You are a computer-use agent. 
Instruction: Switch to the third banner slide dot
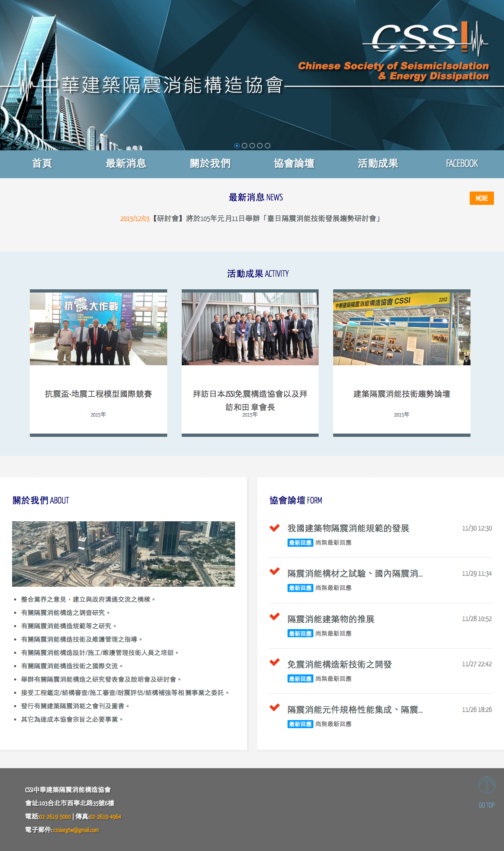252,145
